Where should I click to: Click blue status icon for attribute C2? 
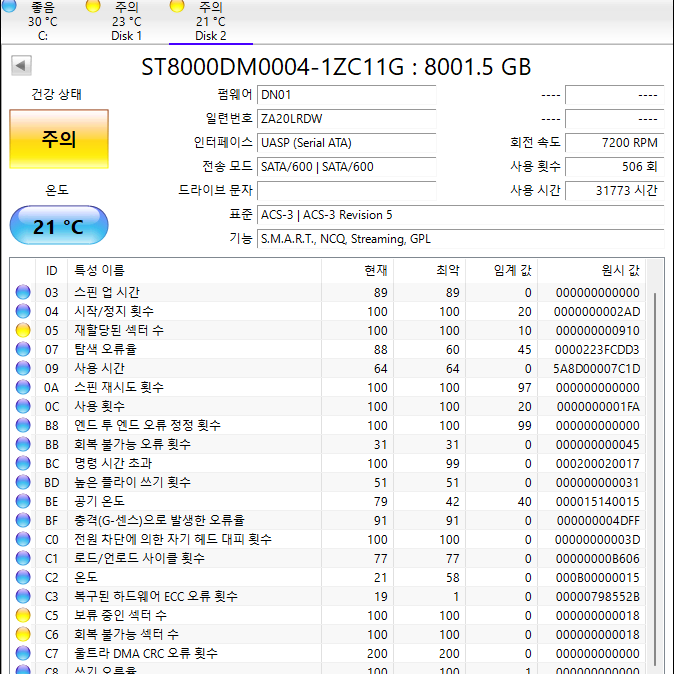[23, 577]
